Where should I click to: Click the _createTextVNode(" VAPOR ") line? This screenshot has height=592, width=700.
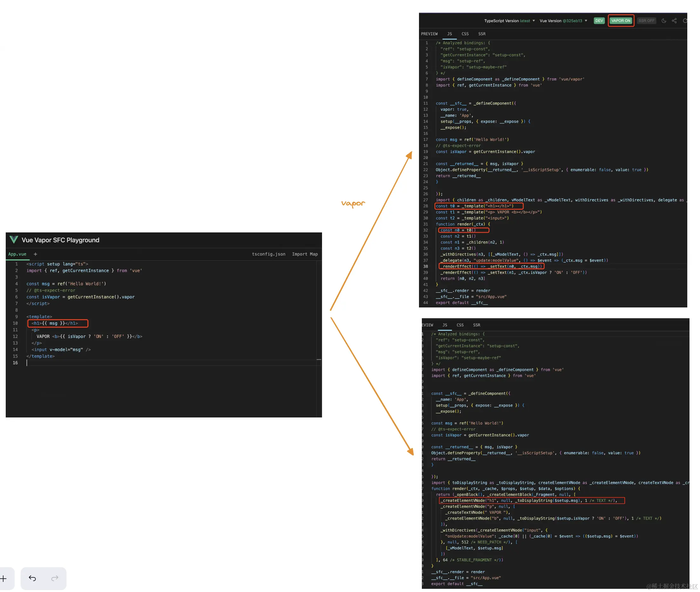tap(477, 513)
